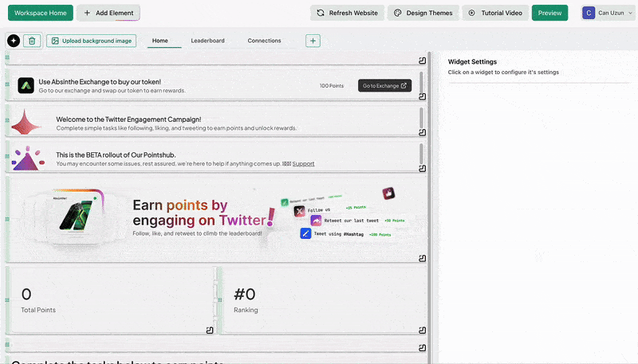Viewport: 638px width, 364px height.
Task: Click 'Use Absinthe Exchange to buy our token!' title
Action: (100, 82)
